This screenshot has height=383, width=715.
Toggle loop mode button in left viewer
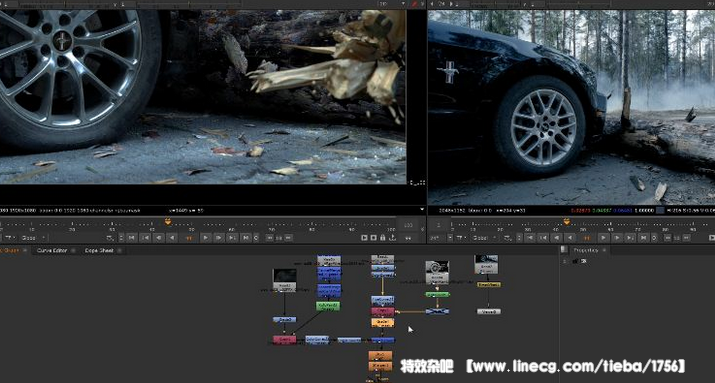[256, 238]
